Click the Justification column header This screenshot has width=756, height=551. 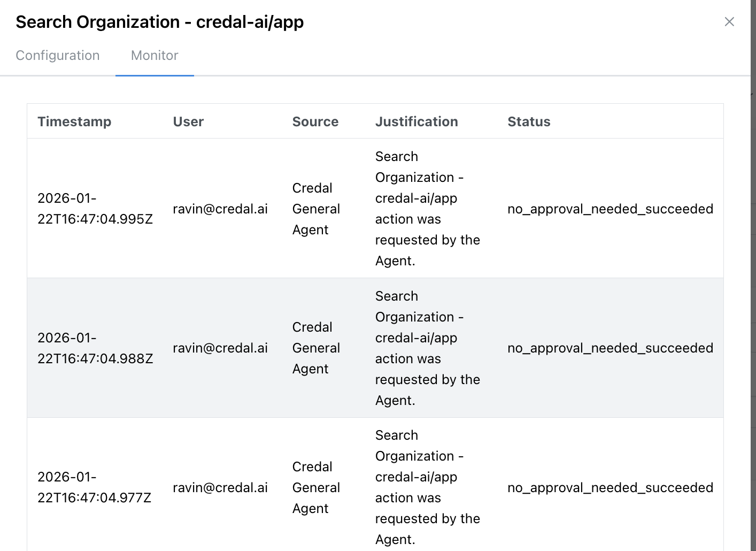tap(416, 121)
